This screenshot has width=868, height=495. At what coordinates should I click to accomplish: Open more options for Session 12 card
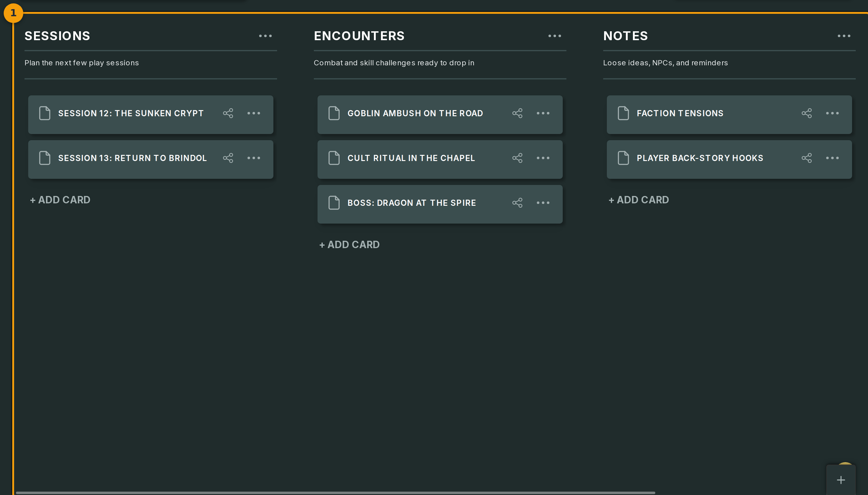[254, 113]
